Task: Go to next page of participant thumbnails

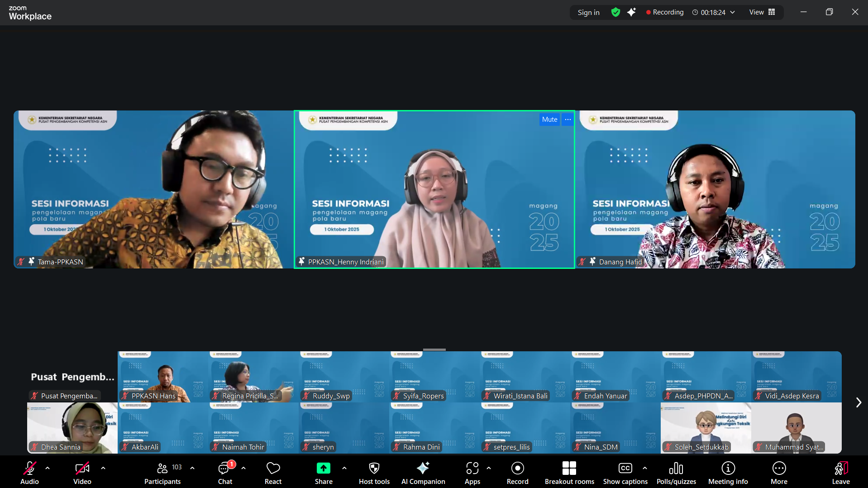Action: [x=858, y=402]
